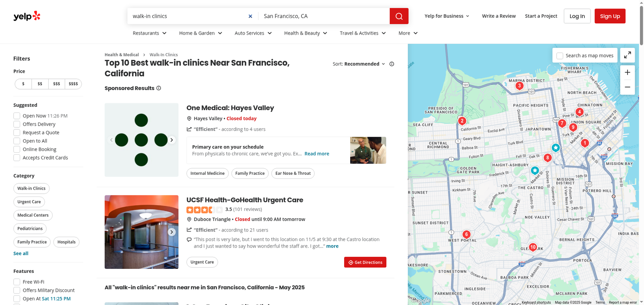Select the Family Practice category filter chip

coord(32,242)
